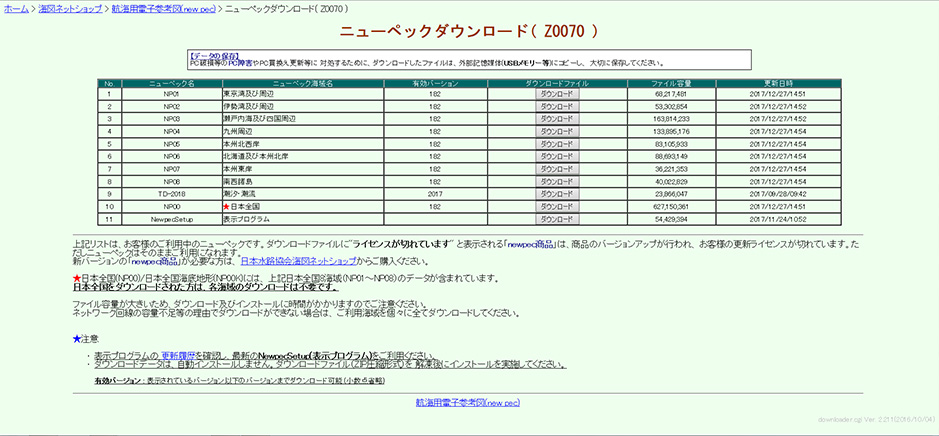Viewport: 939px width, 436px height.
Task: Click the NP07 name cell
Action: point(171,169)
